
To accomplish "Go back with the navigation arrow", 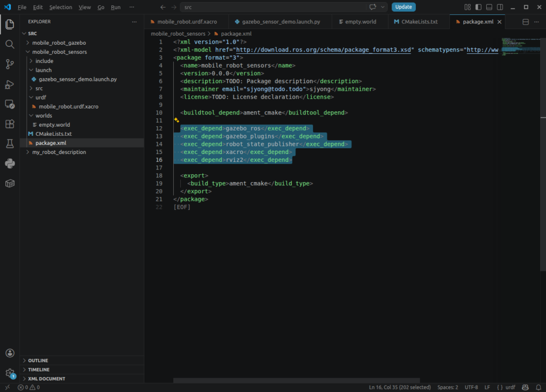I will (163, 7).
